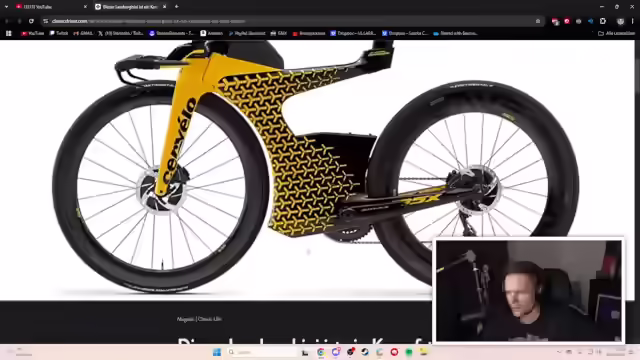Open the green taskbar app
The image size is (640, 360).
click(x=409, y=352)
